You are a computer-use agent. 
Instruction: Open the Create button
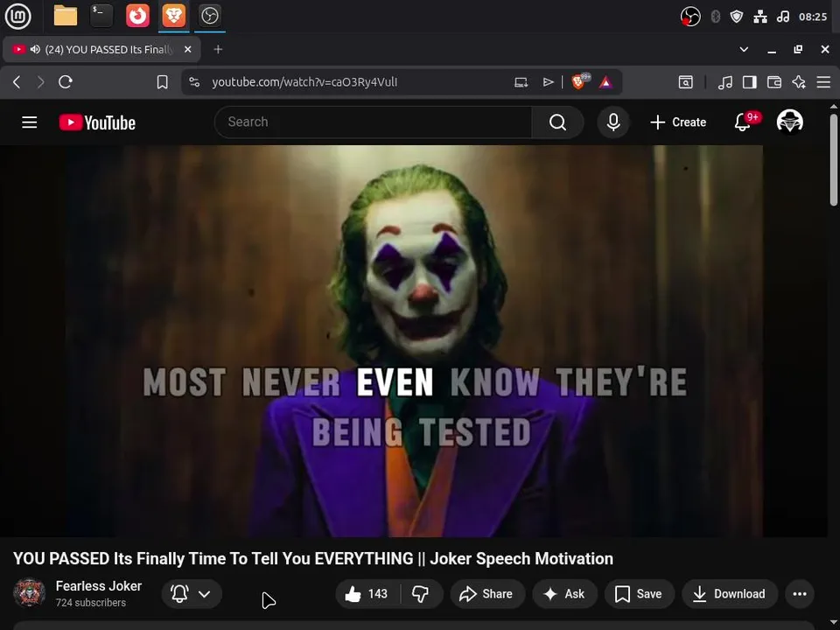point(677,122)
